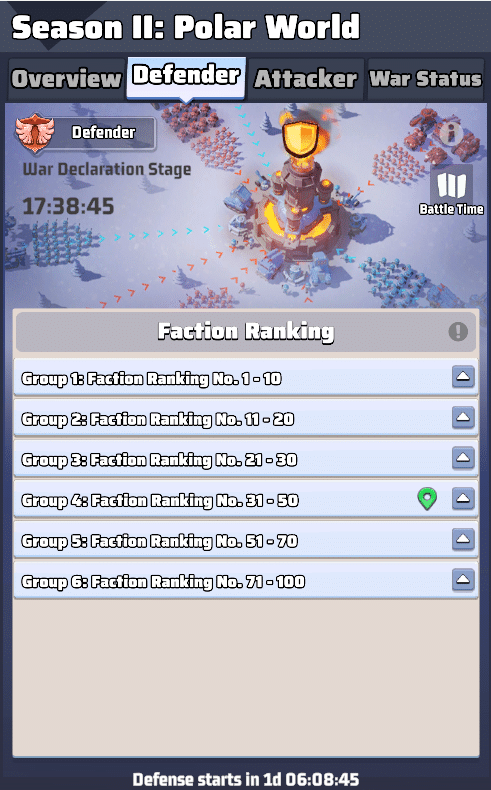Expand Group 3 ranking arrow button
The width and height of the screenshot is (491, 790).
click(463, 458)
